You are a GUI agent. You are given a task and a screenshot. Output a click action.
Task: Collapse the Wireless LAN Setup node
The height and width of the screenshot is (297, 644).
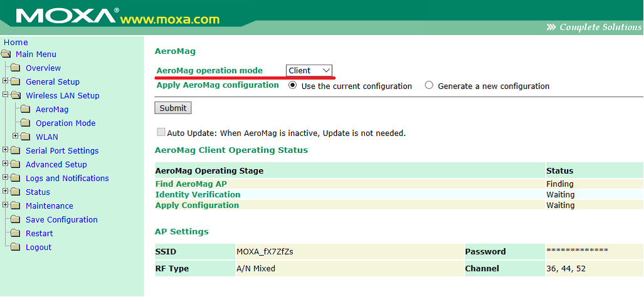[x=6, y=95]
